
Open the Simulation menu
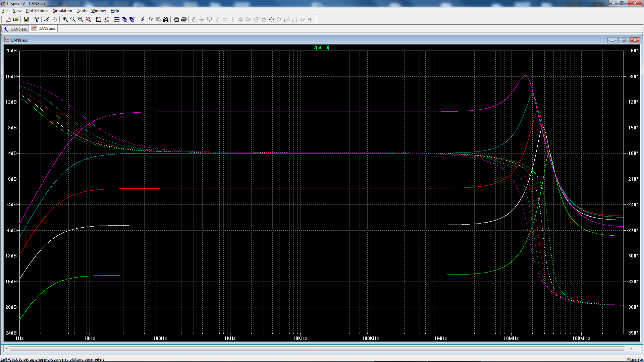pos(62,11)
